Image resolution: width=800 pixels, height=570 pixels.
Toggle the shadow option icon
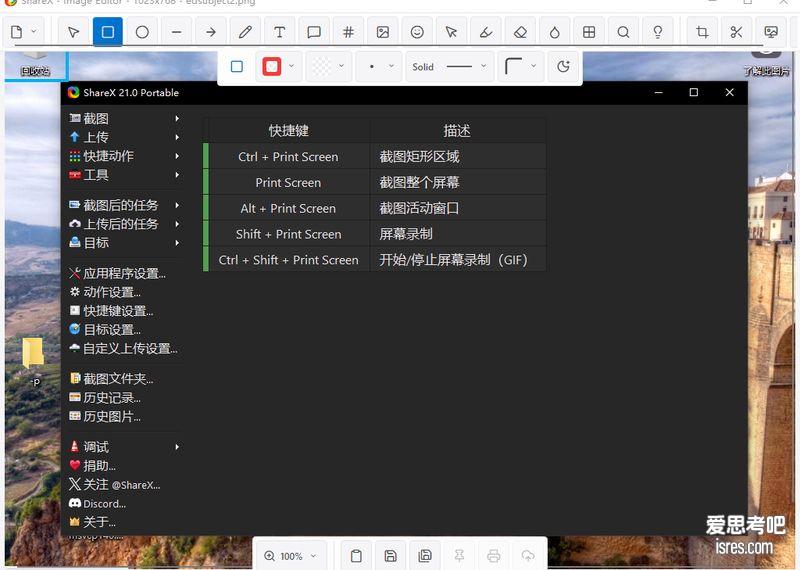(563, 66)
